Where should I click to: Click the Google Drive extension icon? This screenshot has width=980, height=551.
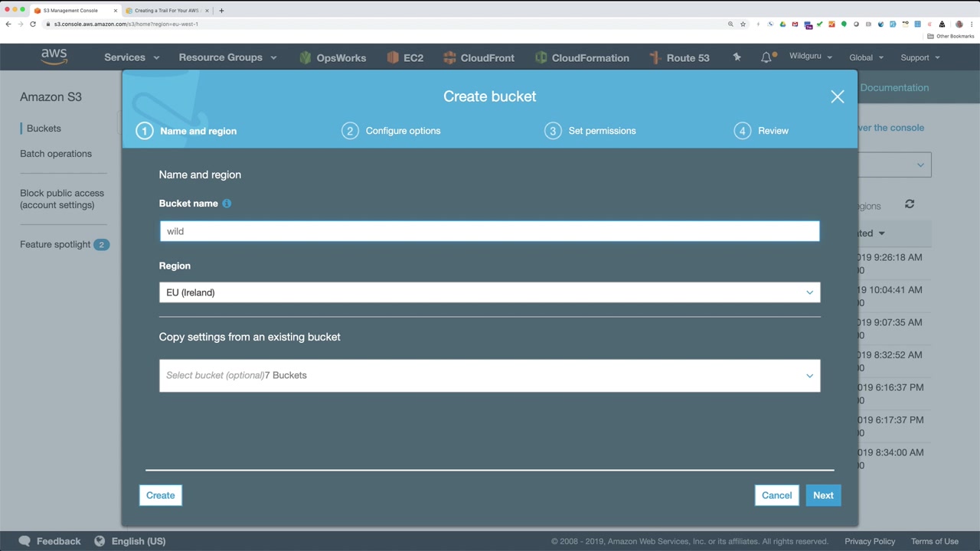click(x=782, y=24)
